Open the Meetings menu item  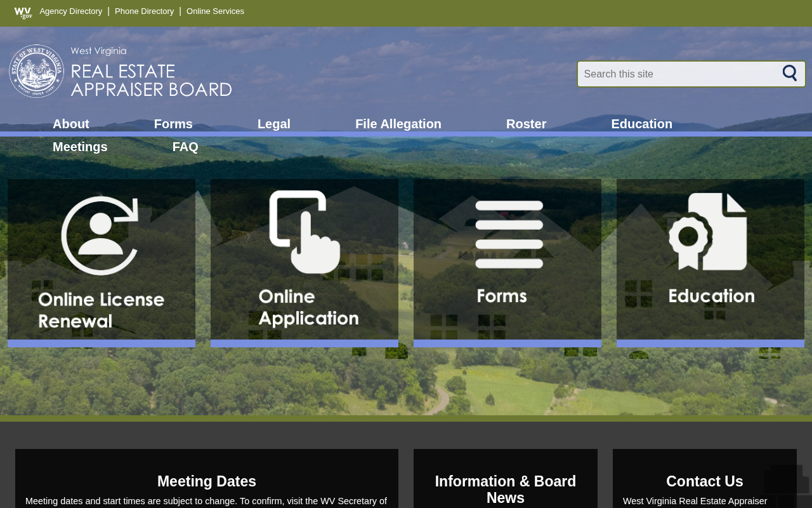point(80,147)
